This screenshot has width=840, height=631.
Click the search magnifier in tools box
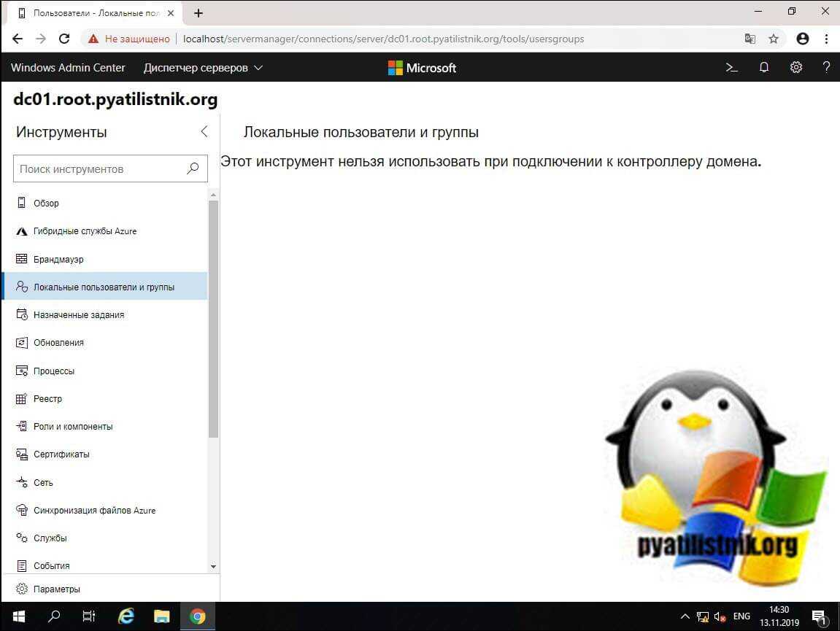coord(193,169)
